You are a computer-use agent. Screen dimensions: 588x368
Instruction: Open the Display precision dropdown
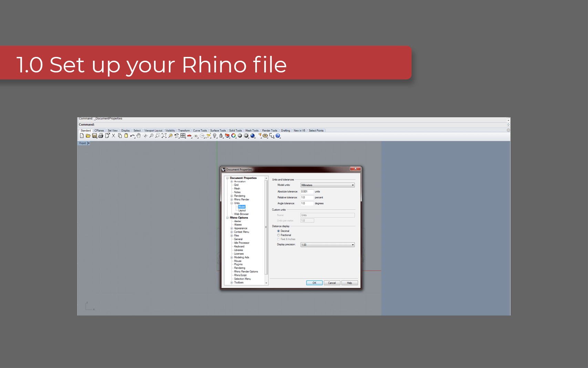pos(327,245)
